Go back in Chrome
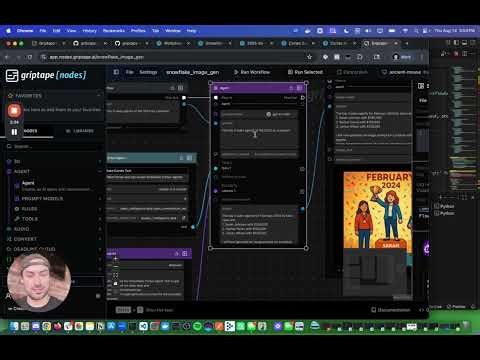Viewport: 480px width, 360px height. (7, 57)
